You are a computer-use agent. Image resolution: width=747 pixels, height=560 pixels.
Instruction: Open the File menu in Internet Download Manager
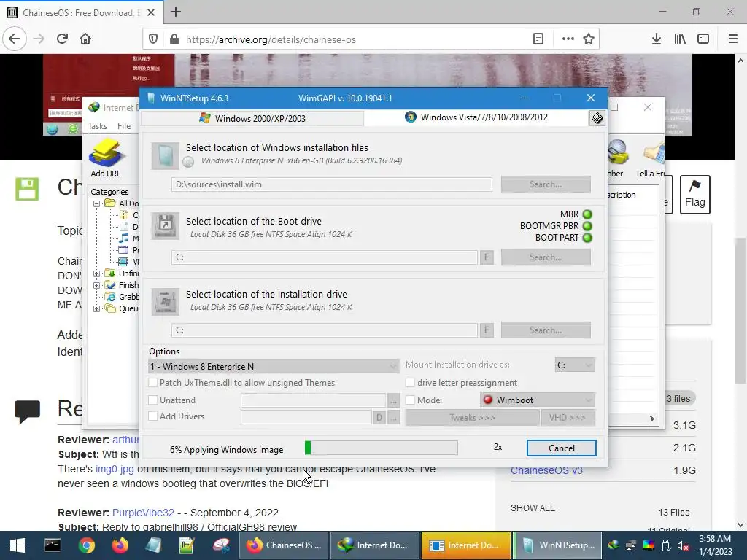click(x=124, y=125)
